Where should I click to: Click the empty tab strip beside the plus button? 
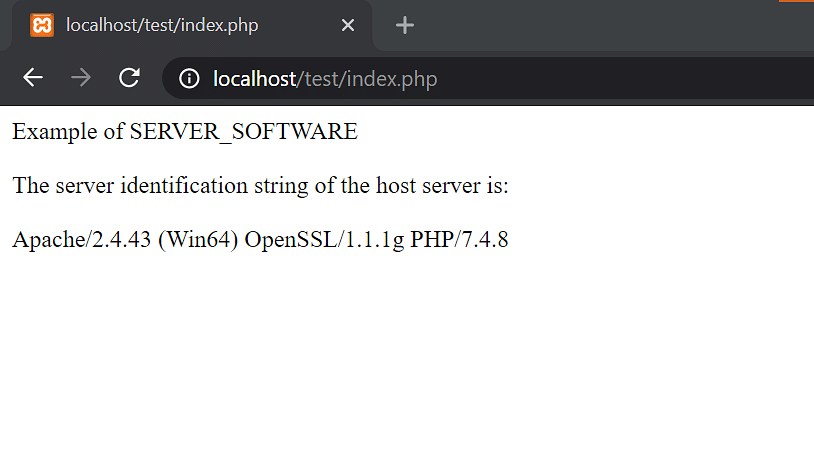(613, 25)
